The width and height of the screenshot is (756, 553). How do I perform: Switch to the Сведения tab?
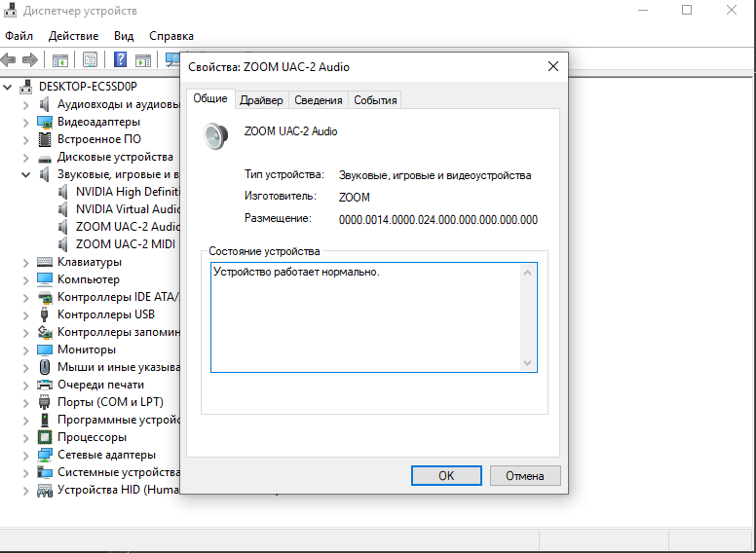click(x=319, y=100)
